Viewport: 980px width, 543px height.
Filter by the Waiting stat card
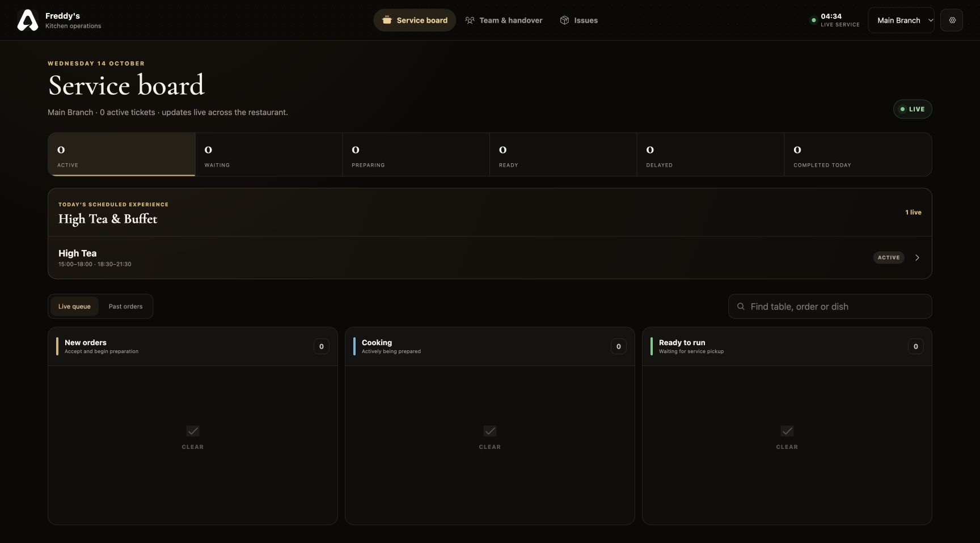pyautogui.click(x=269, y=155)
